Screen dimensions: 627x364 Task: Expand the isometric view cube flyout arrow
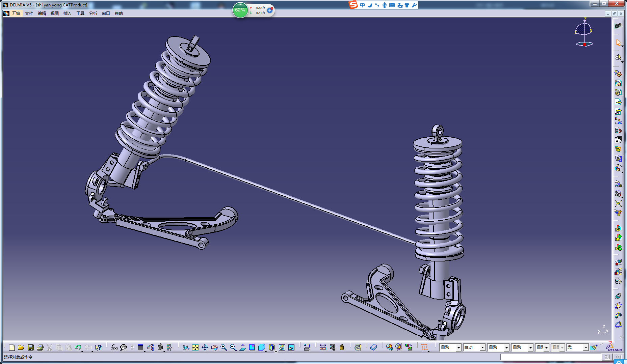pos(266,351)
